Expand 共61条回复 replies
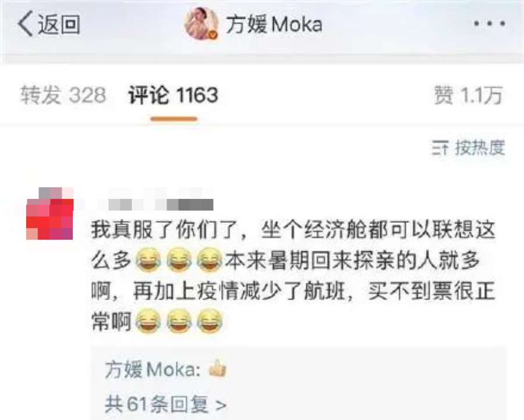Image resolution: width=524 pixels, height=420 pixels. coord(166,404)
